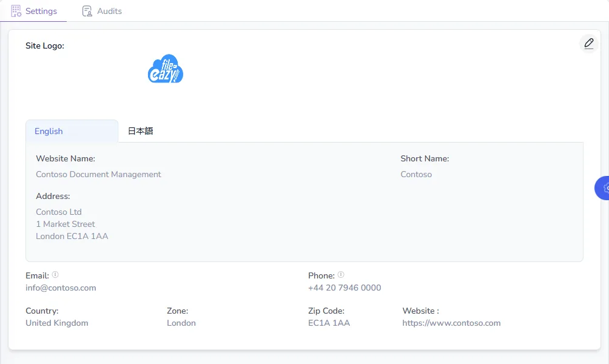Click the Zone label

[x=178, y=311]
